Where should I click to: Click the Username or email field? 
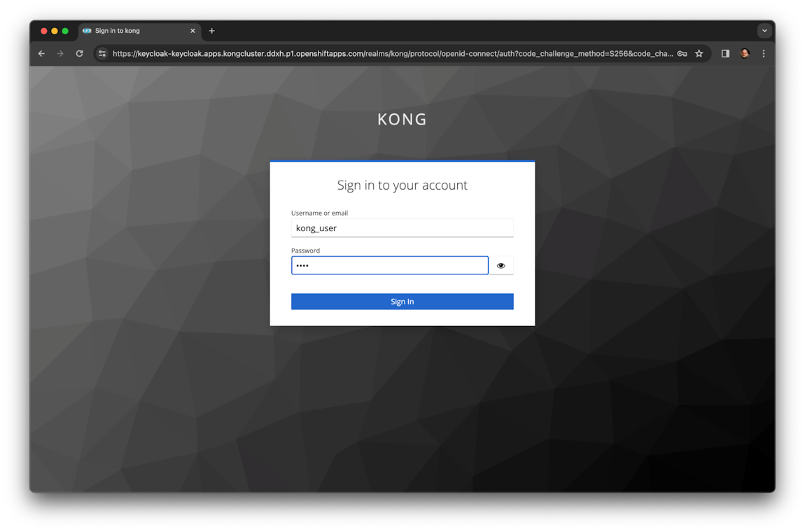coord(402,227)
